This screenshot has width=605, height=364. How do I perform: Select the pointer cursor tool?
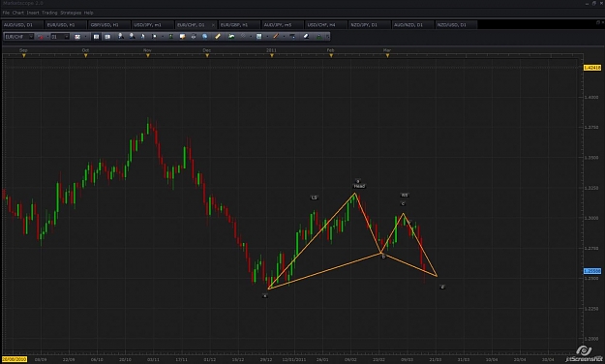[142, 37]
